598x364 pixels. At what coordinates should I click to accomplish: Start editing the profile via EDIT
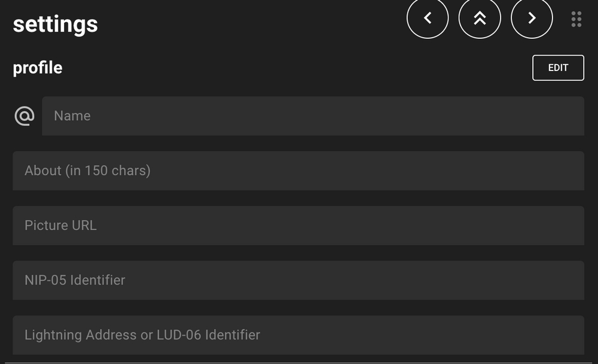point(558,68)
